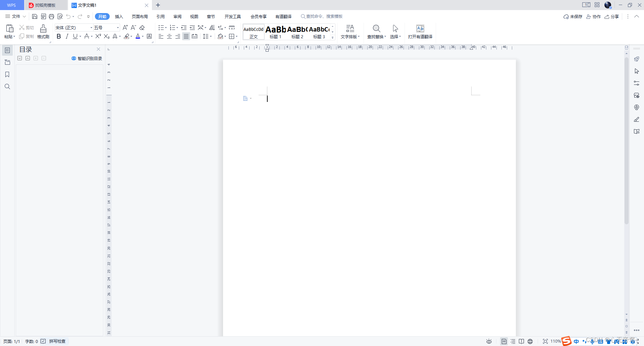
Task: Toggle Superscript X²
Action: 98,36
